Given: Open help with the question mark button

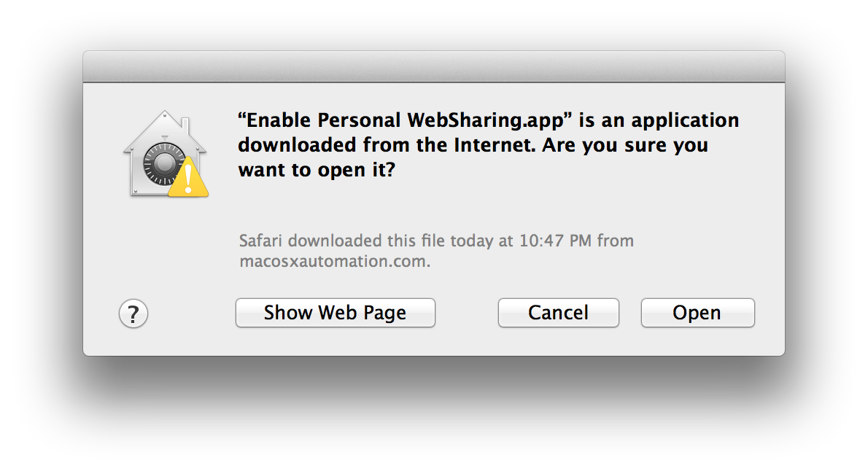Looking at the screenshot, I should (133, 314).
